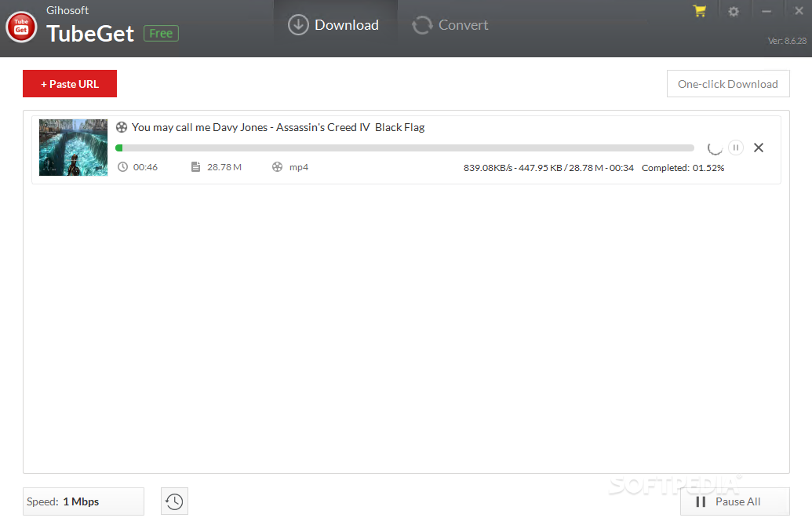Viewport: 812px width, 525px height.
Task: Click the download progress bar
Action: click(405, 148)
